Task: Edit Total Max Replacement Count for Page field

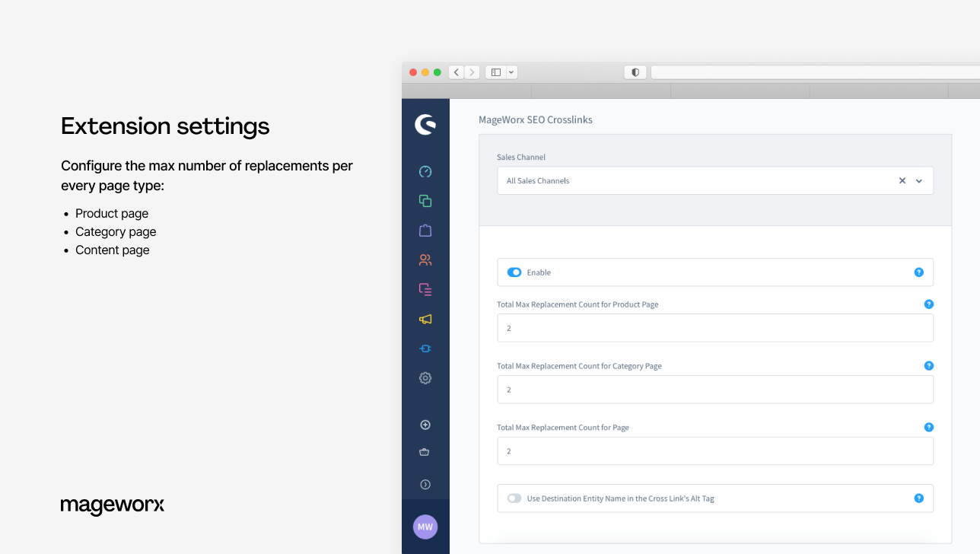Action: (x=715, y=451)
